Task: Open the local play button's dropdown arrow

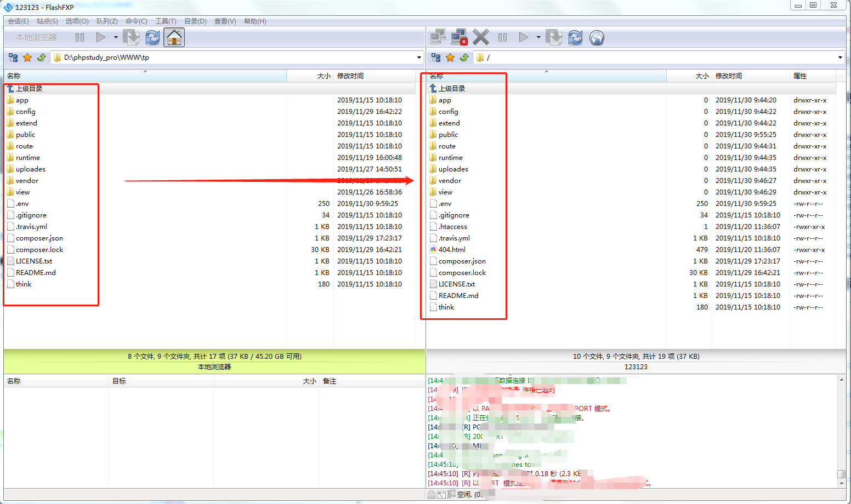Action: (x=116, y=38)
